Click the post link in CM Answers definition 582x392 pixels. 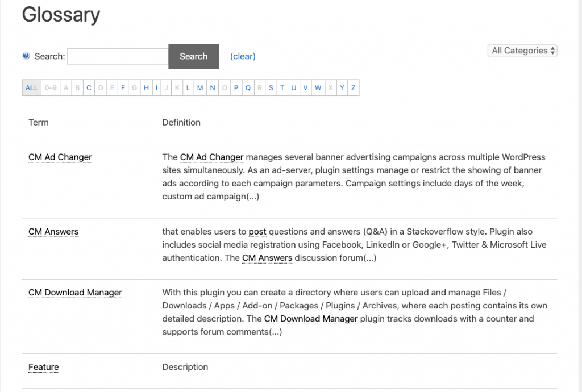(x=257, y=231)
